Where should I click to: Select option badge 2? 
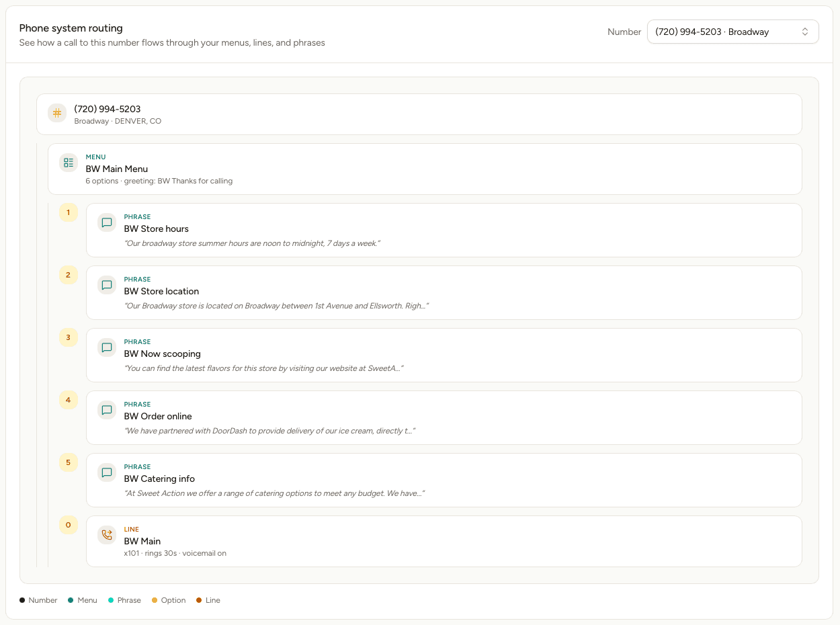coord(69,275)
